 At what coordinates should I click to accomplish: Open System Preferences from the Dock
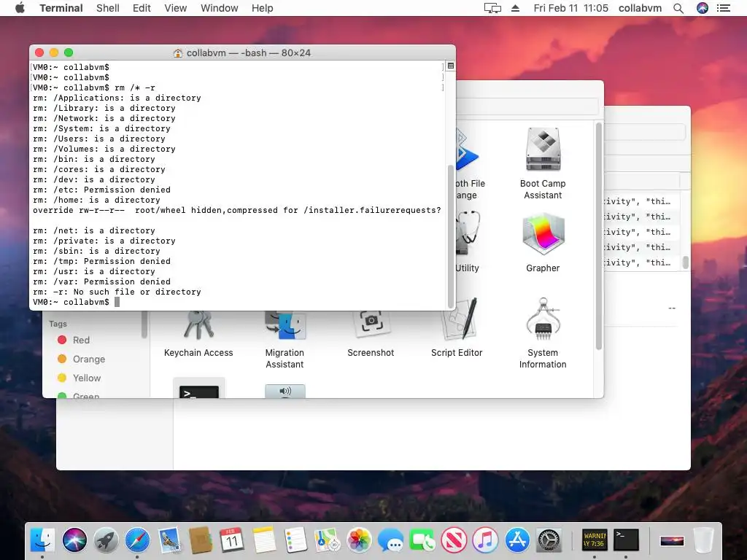click(549, 540)
